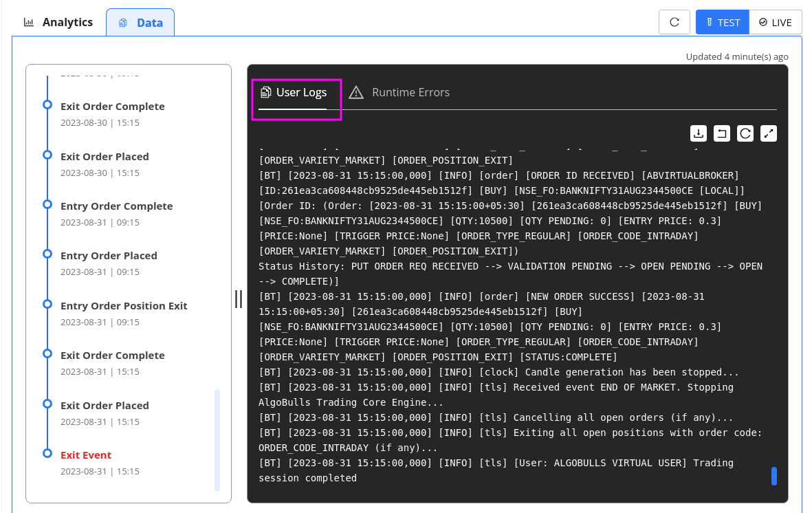Click the Runtime Errors warning triangle icon

[355, 93]
